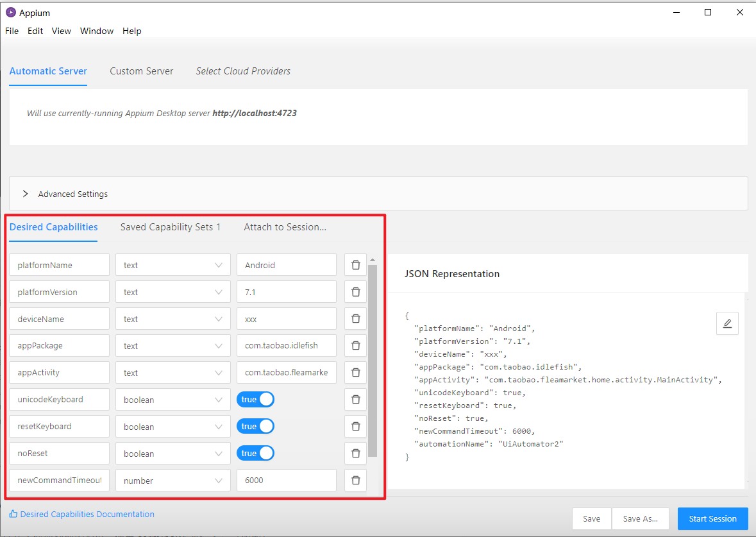
Task: Click the deviceName name field
Action: click(59, 319)
